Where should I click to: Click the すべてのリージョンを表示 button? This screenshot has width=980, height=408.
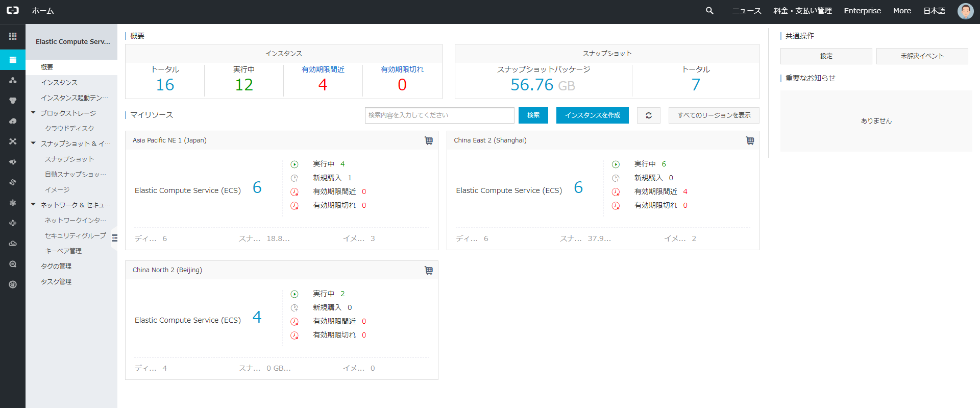click(714, 115)
